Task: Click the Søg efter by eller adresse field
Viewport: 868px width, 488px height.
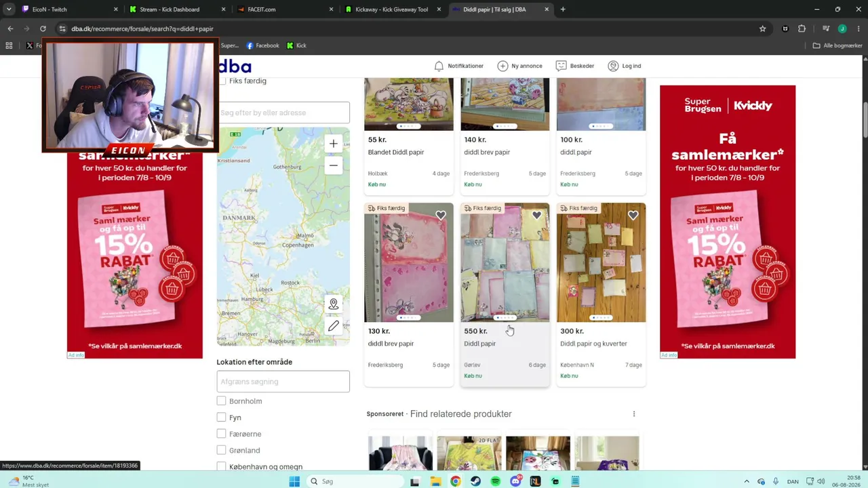Action: pos(283,113)
